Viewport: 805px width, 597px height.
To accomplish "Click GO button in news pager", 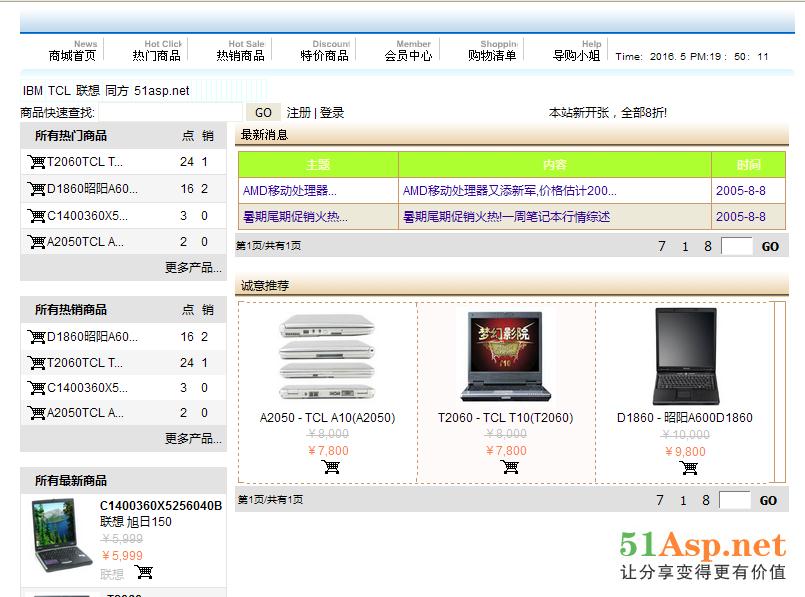I will pos(770,247).
